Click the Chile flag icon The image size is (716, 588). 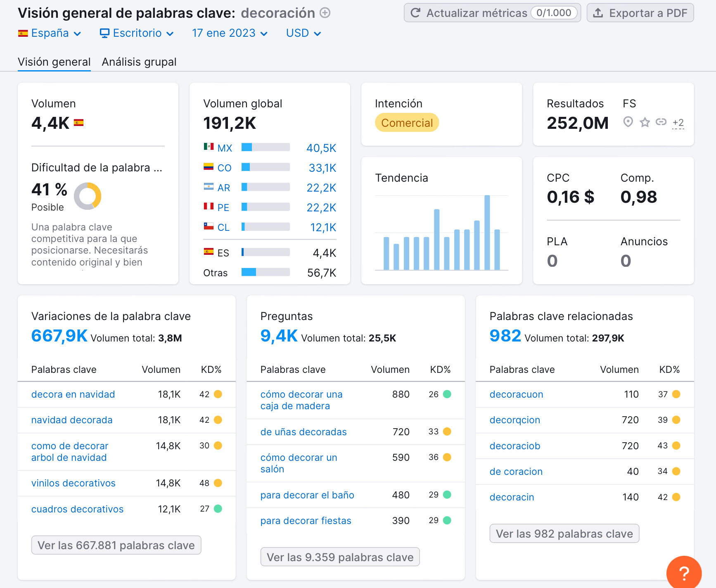tap(209, 226)
